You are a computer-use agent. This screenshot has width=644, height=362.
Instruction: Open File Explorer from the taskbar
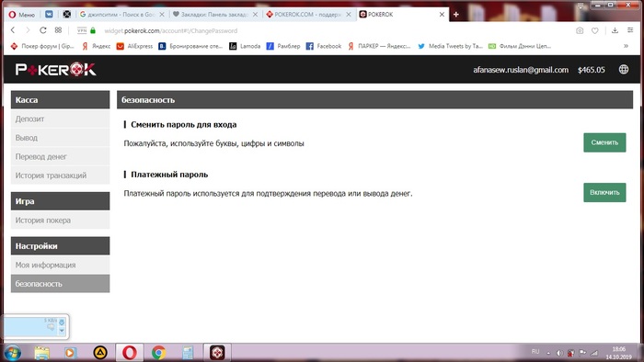click(x=42, y=352)
